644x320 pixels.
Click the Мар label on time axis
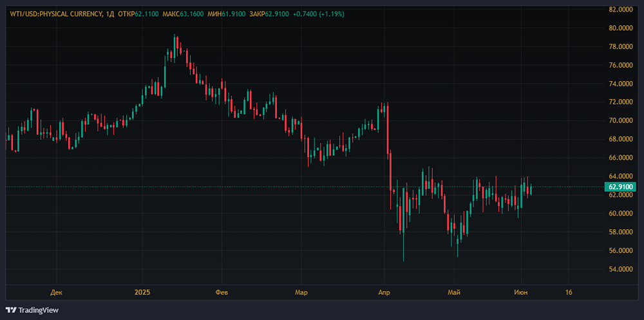click(x=301, y=292)
